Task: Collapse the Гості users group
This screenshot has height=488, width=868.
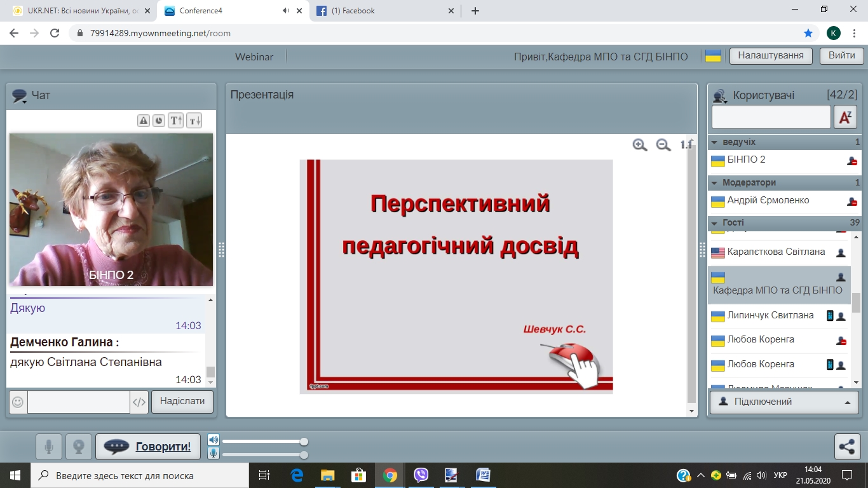Action: tap(714, 223)
